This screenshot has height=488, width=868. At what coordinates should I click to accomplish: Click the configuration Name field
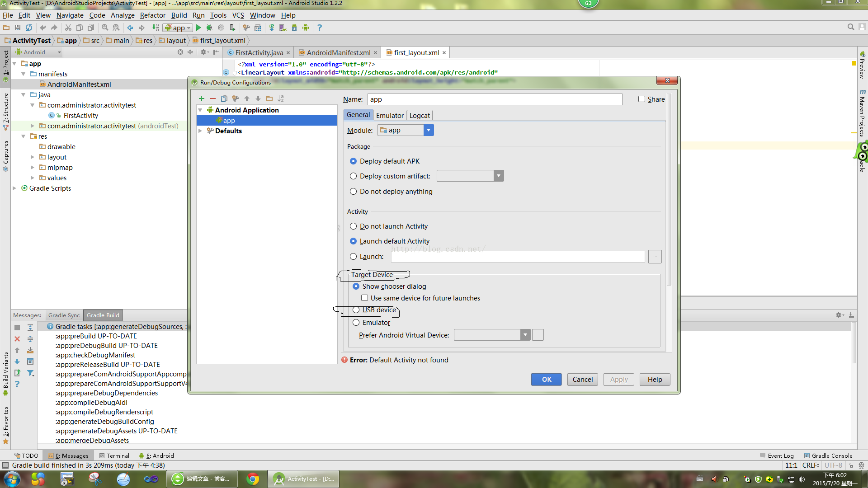tap(495, 99)
